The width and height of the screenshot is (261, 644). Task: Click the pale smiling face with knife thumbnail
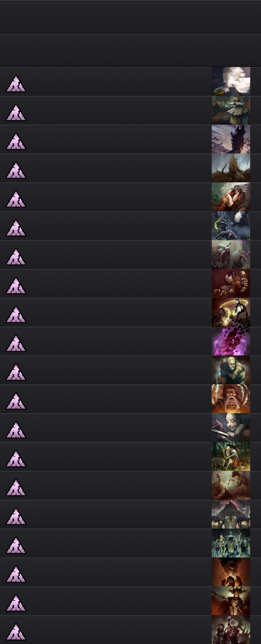(x=231, y=428)
